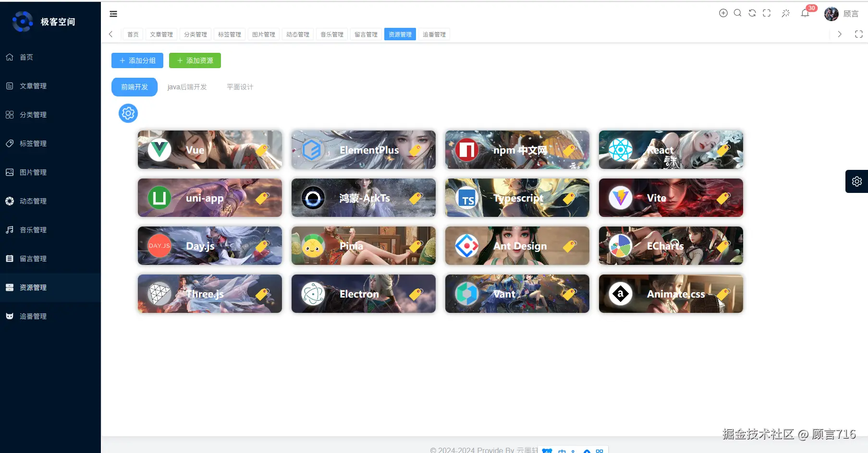
Task: Switch to the 动态管理 page tab
Action: click(298, 35)
